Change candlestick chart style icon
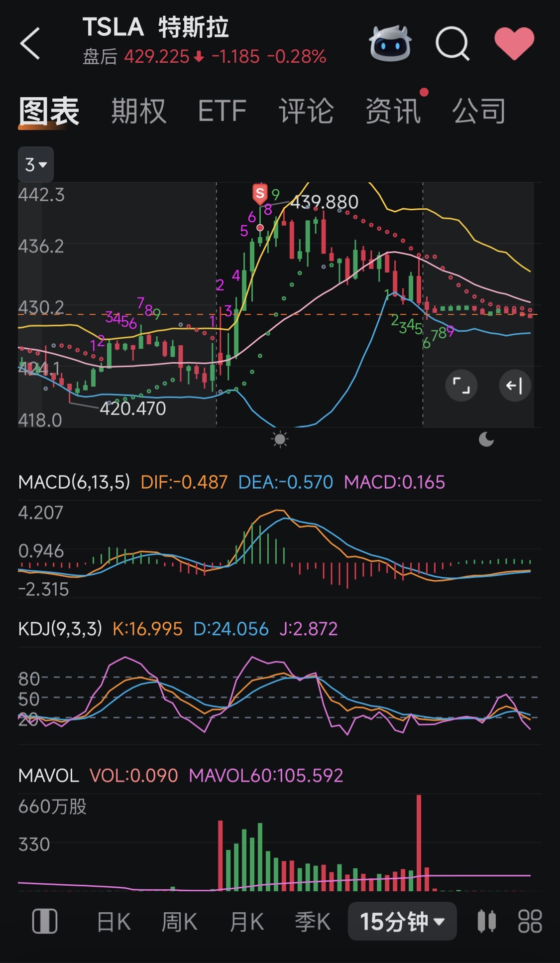The image size is (560, 963). point(487,921)
